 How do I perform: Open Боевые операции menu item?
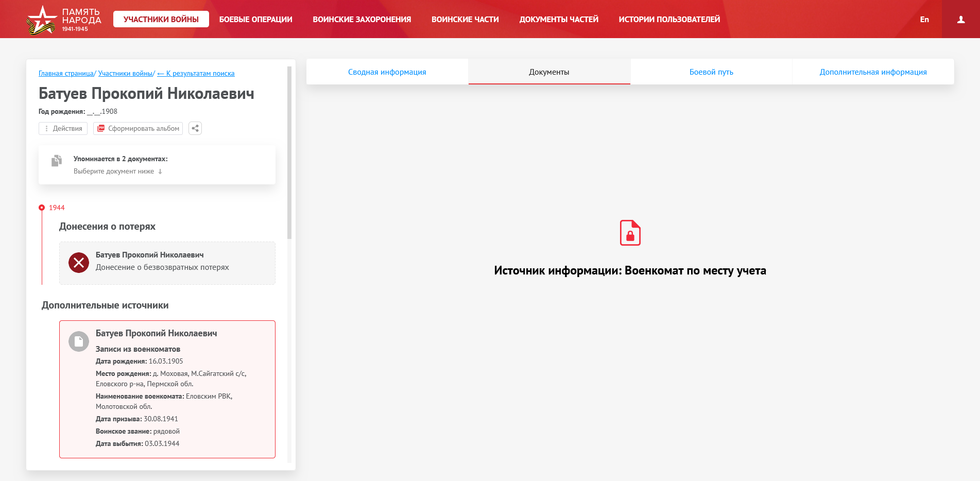click(x=255, y=19)
